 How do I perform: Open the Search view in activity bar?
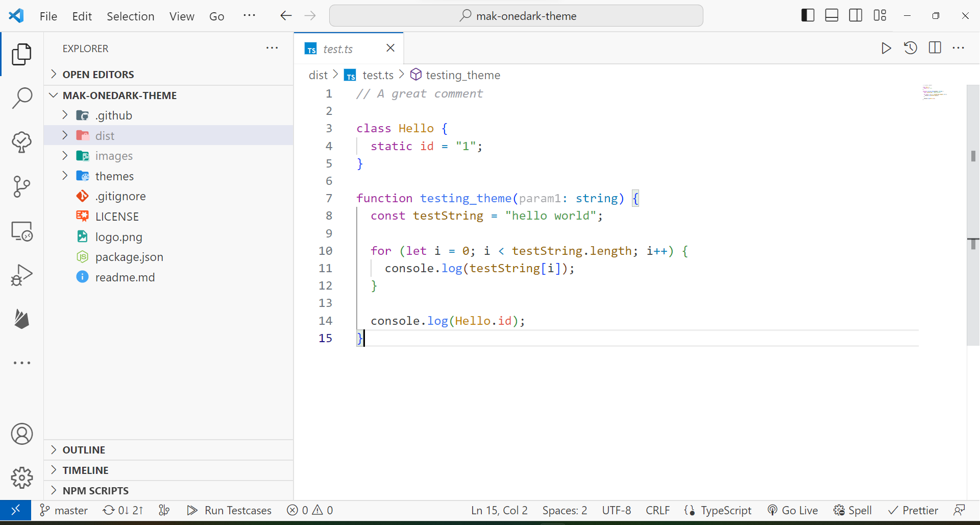click(x=21, y=98)
